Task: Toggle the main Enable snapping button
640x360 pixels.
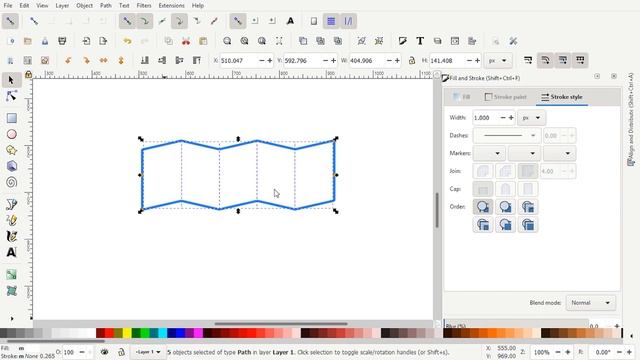Action: click(10, 21)
